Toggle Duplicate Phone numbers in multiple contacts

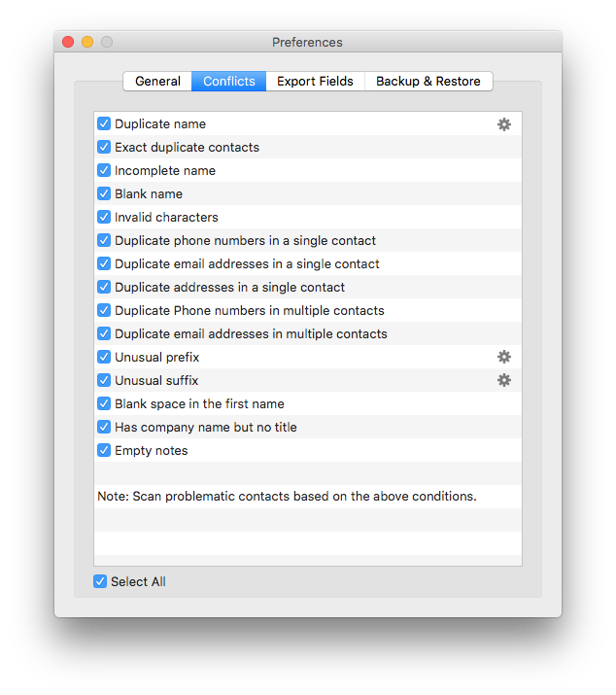(x=104, y=310)
